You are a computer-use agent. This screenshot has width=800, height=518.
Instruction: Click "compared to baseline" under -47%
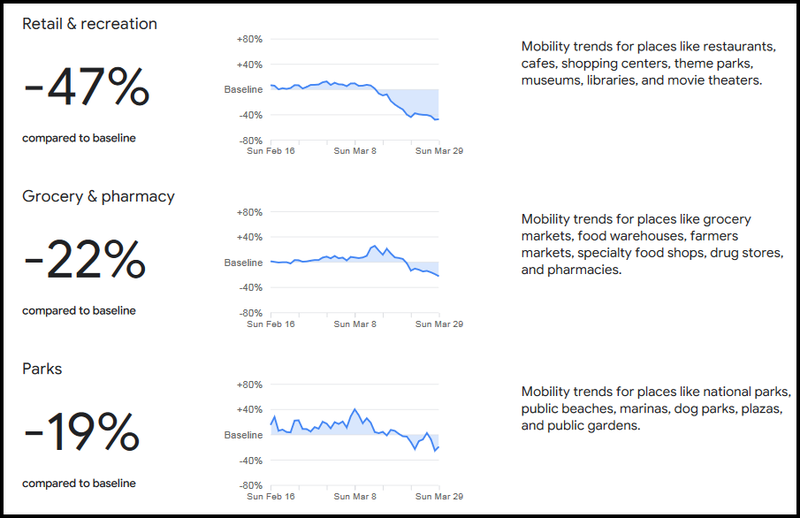point(79,138)
